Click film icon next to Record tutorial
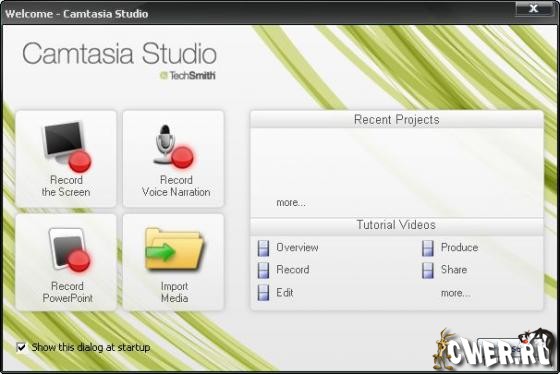This screenshot has width=560, height=374. (x=264, y=270)
